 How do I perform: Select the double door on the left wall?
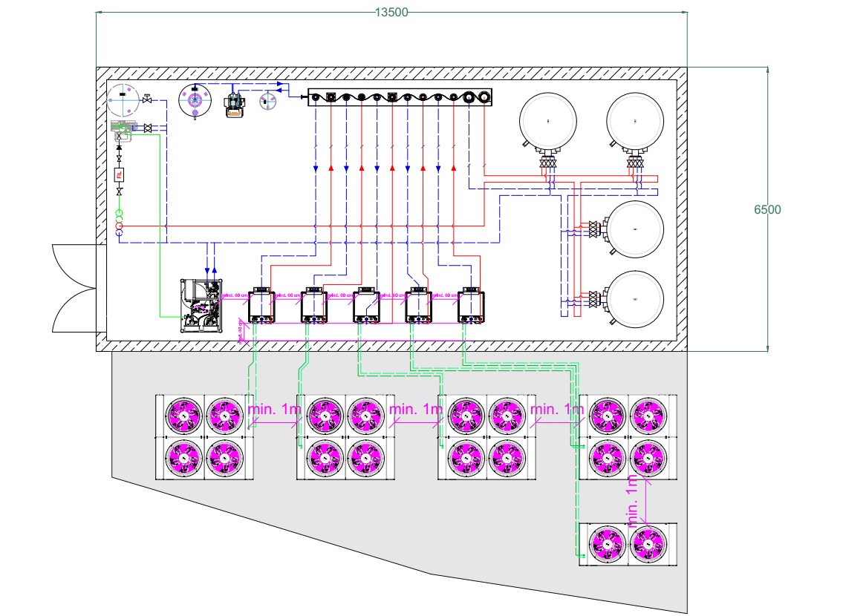coord(75,288)
